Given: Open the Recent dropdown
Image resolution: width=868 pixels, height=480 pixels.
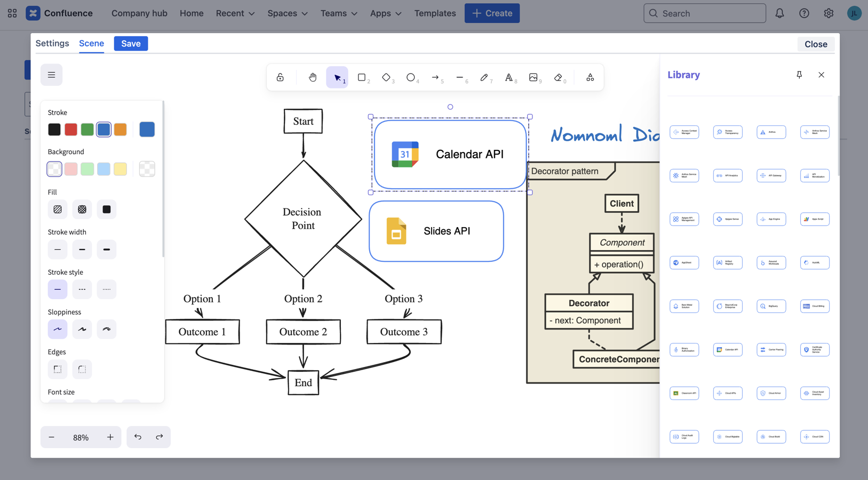Looking at the screenshot, I should pos(235,13).
